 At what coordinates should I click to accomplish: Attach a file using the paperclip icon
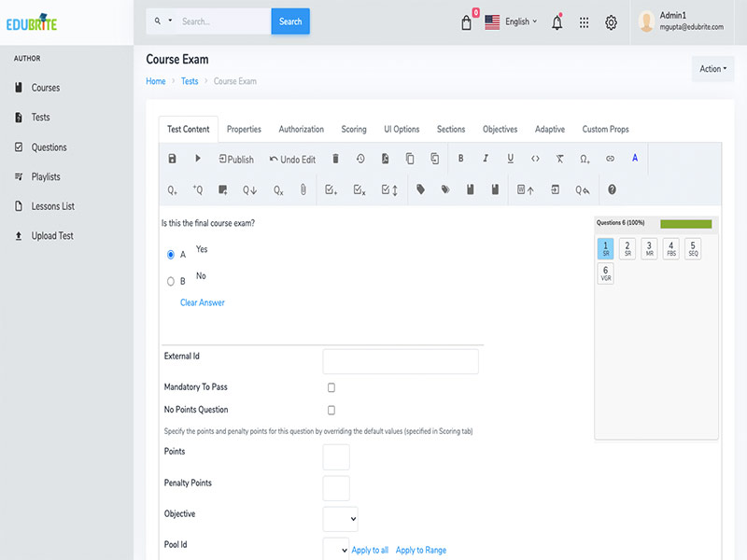click(303, 189)
